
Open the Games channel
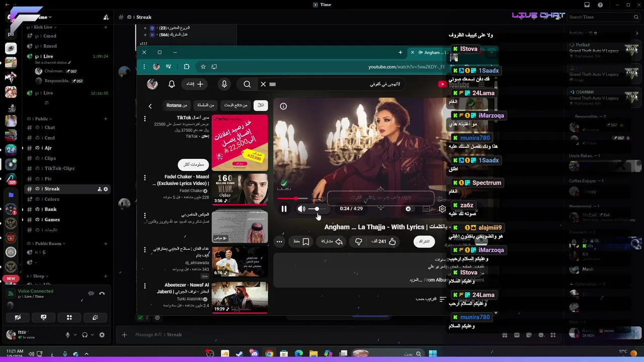pos(52,220)
